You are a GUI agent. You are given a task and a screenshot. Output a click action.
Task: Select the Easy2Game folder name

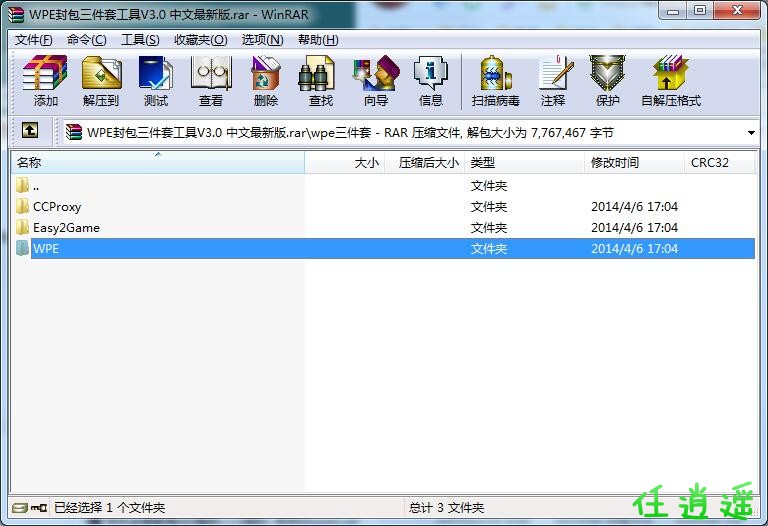click(66, 228)
